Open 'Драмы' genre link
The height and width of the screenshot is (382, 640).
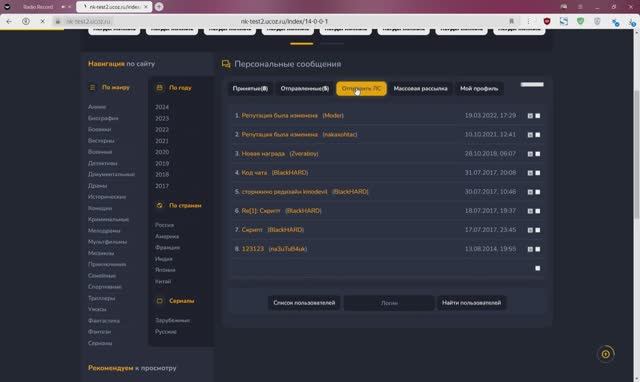(98, 186)
